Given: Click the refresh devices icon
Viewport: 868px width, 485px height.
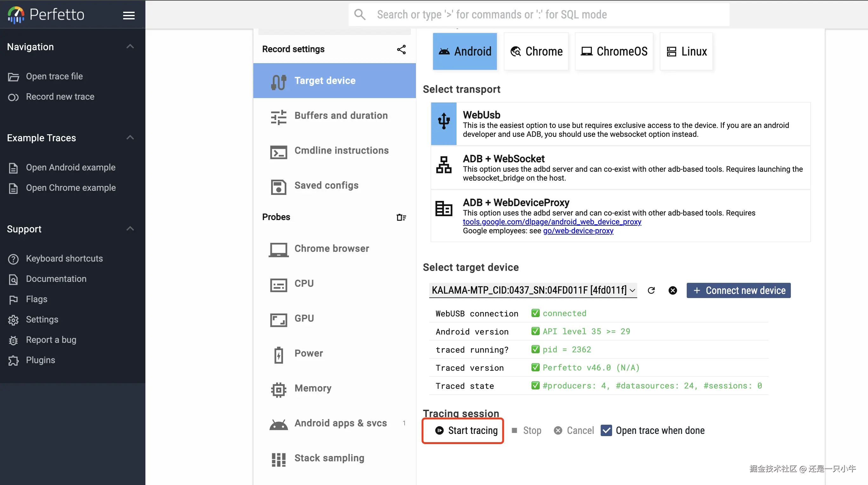Looking at the screenshot, I should (x=651, y=290).
